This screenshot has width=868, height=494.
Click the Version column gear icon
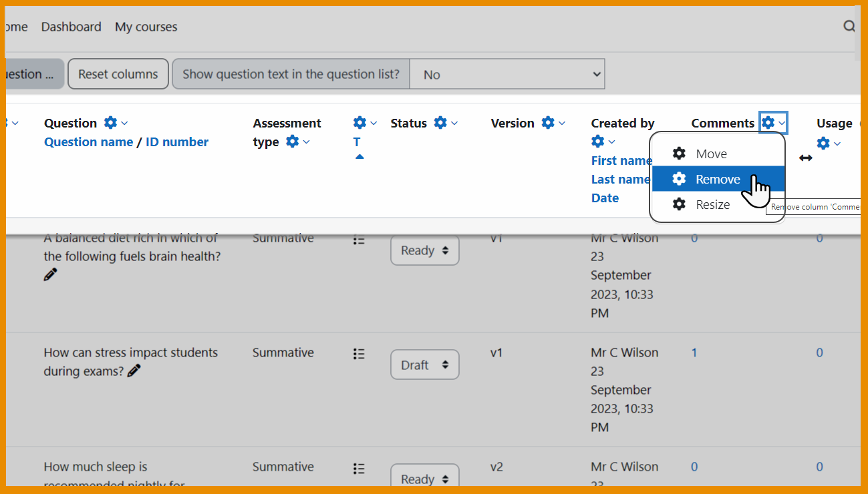tap(547, 122)
